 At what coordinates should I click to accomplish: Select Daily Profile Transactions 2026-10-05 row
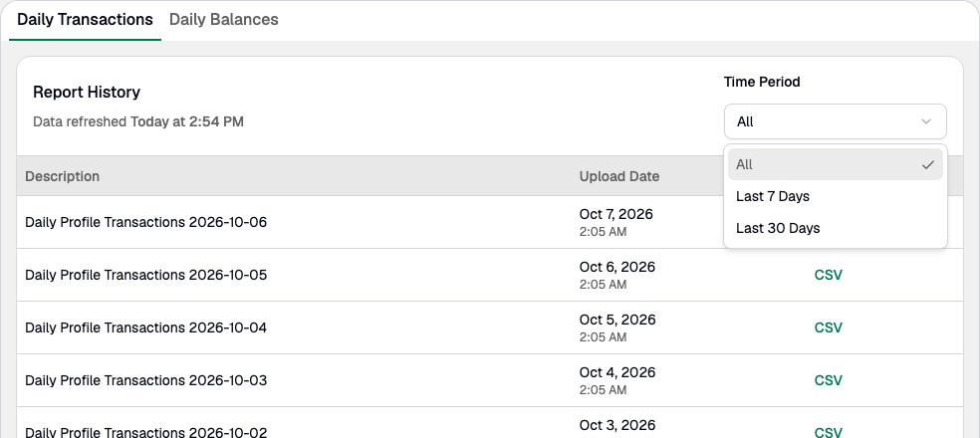click(x=490, y=275)
